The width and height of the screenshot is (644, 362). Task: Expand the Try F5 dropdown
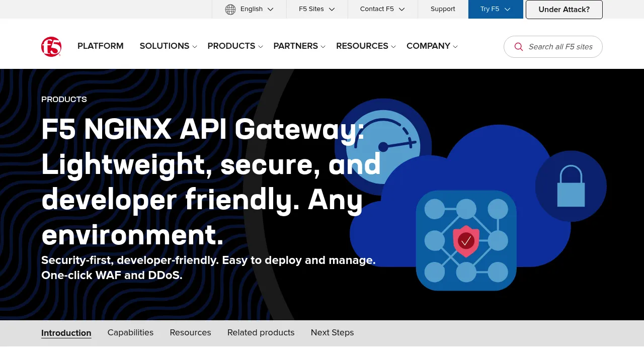(496, 9)
